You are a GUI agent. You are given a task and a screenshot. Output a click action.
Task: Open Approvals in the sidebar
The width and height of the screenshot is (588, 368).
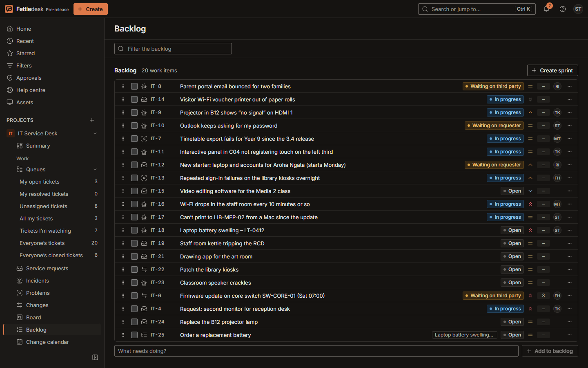(x=52, y=78)
